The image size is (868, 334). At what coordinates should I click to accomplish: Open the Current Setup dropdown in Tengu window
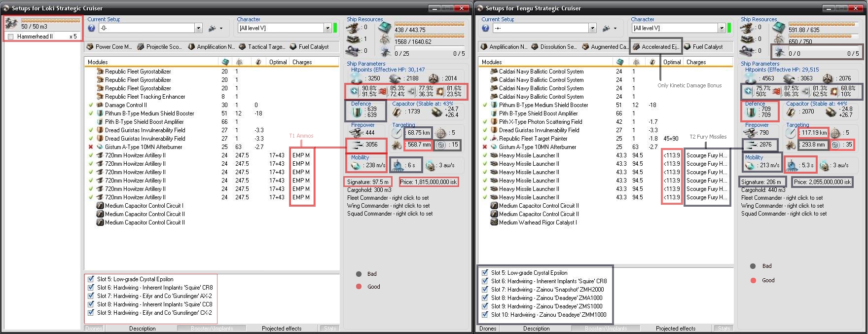(x=592, y=28)
